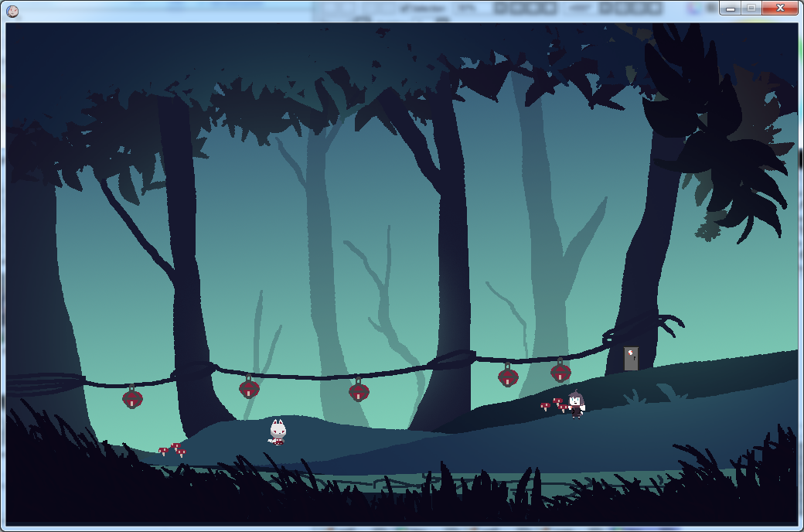Click the dark-haired girl character
Viewport: 804px width, 532px height.
tap(577, 404)
